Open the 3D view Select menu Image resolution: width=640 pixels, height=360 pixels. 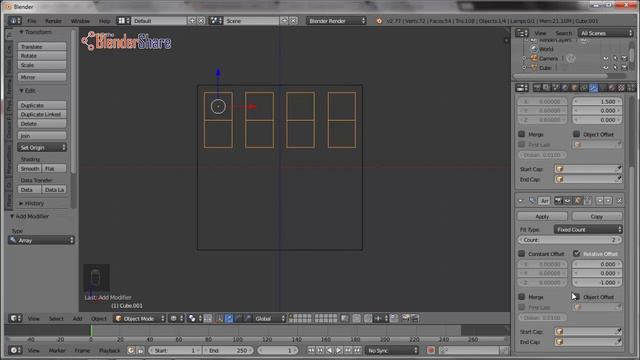point(56,318)
